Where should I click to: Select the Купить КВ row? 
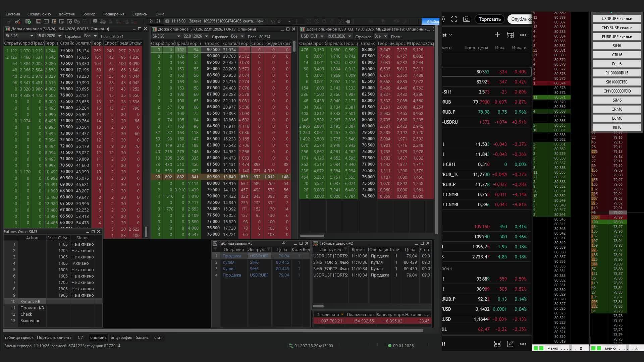[30, 302]
